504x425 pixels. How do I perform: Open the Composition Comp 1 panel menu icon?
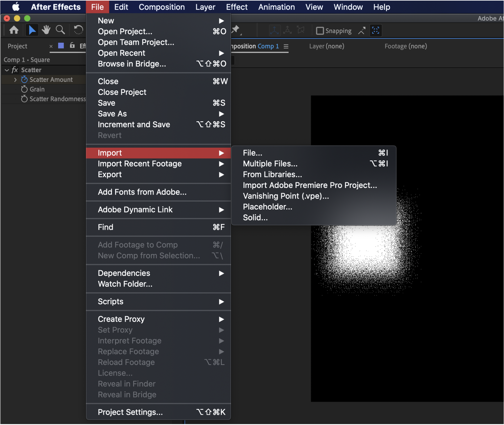pyautogui.click(x=286, y=46)
